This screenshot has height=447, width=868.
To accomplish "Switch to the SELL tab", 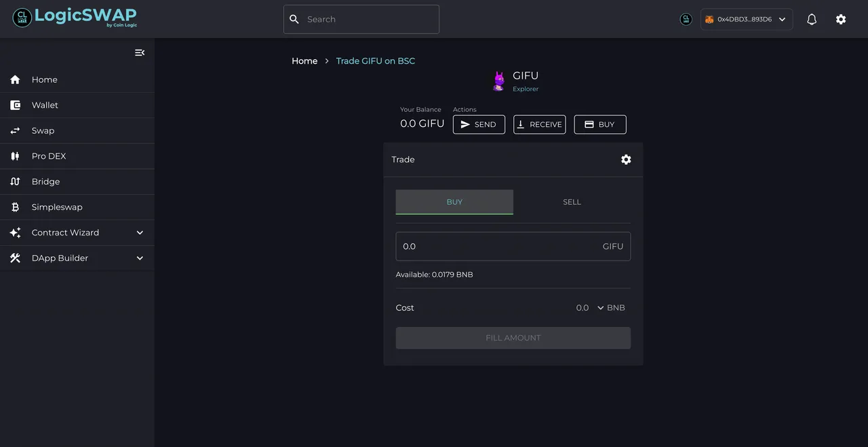I will [572, 202].
